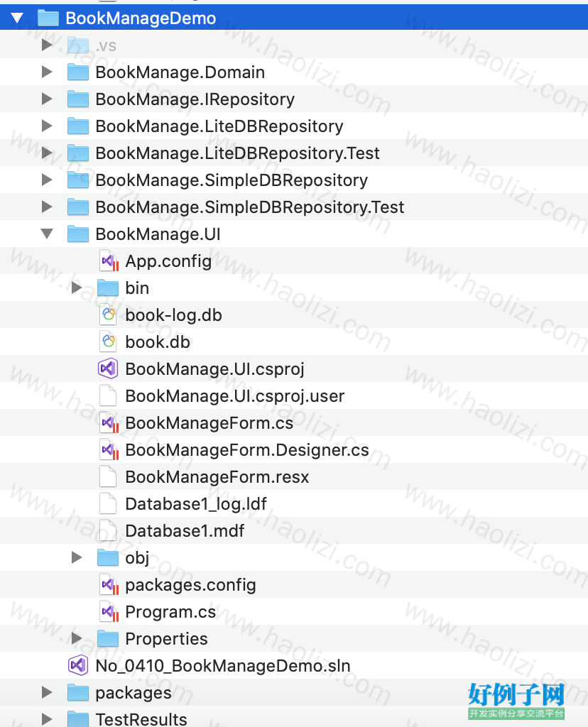Click the BookManage.UI.csproj Visual Studio icon
This screenshot has height=727, width=588.
108,368
